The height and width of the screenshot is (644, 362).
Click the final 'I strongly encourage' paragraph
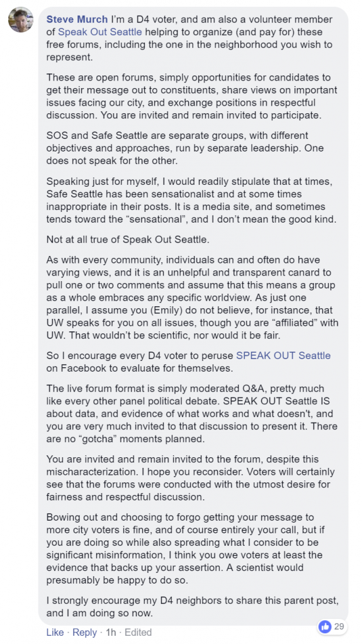point(193,606)
